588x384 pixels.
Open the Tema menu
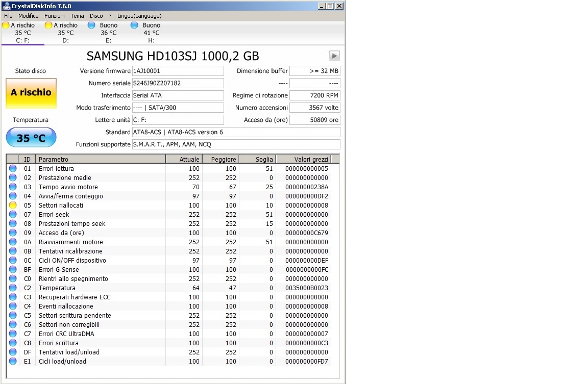pos(77,16)
